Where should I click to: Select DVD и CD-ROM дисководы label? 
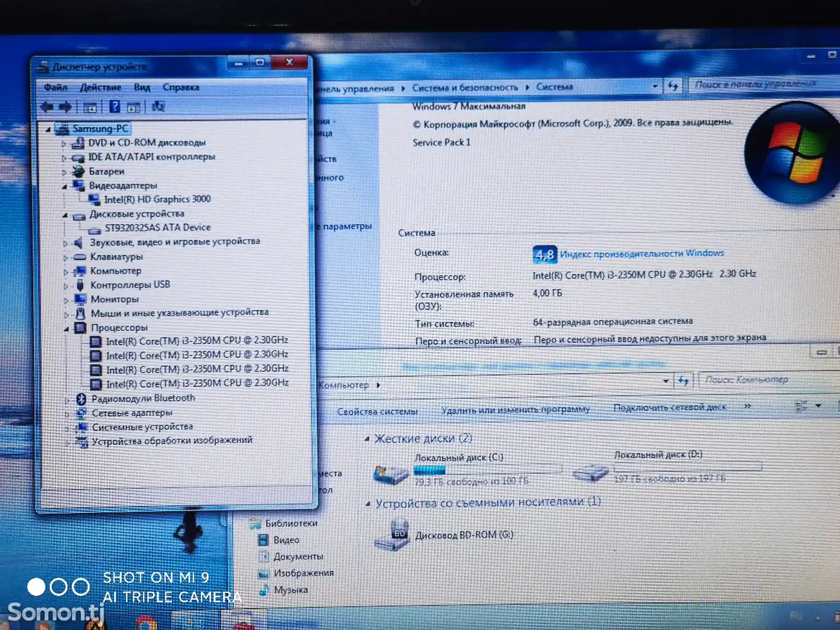tap(147, 143)
